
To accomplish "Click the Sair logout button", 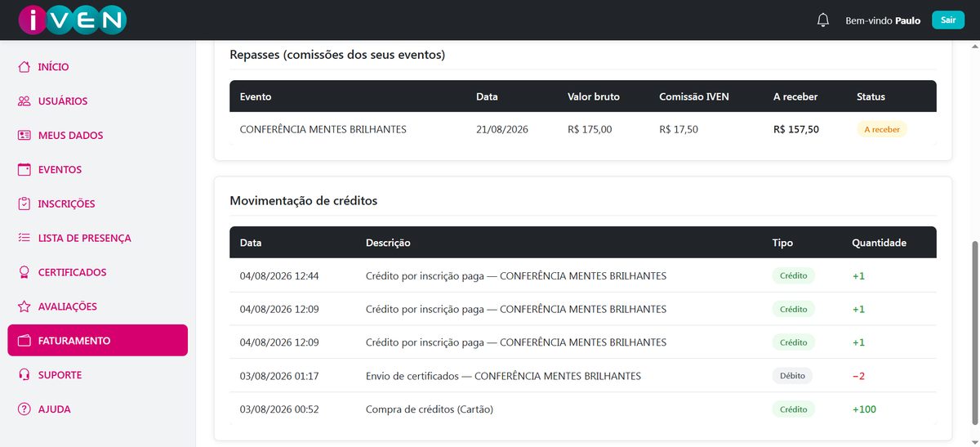I will click(x=948, y=20).
